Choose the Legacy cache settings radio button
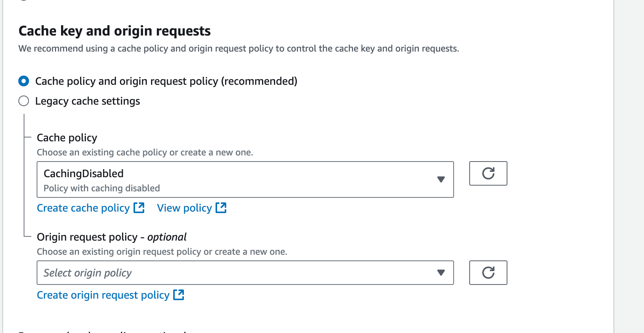The height and width of the screenshot is (333, 644). (24, 101)
